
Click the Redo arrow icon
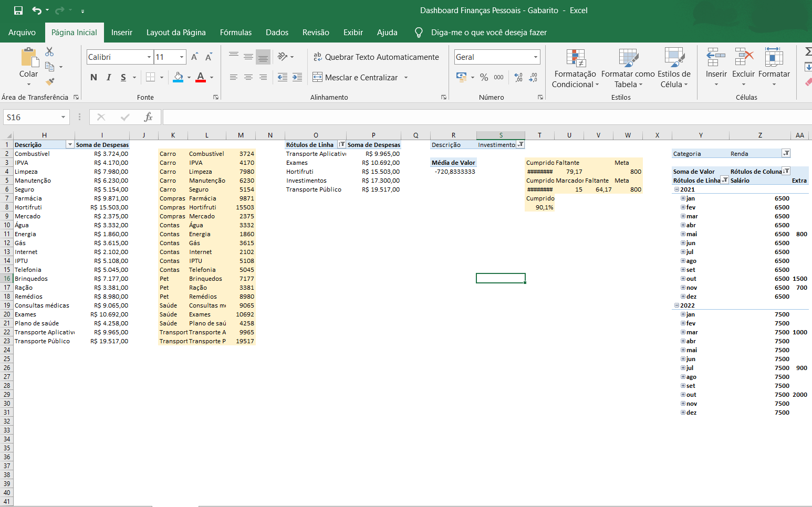coord(59,10)
